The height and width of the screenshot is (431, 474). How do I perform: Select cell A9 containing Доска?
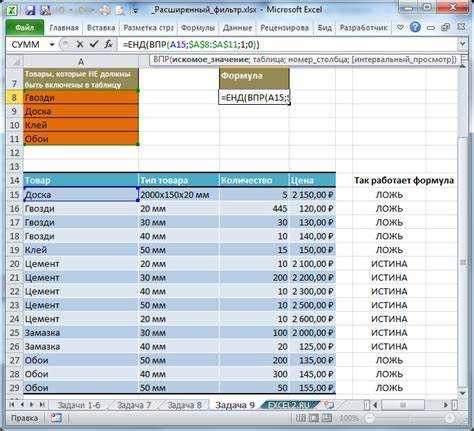[81, 111]
